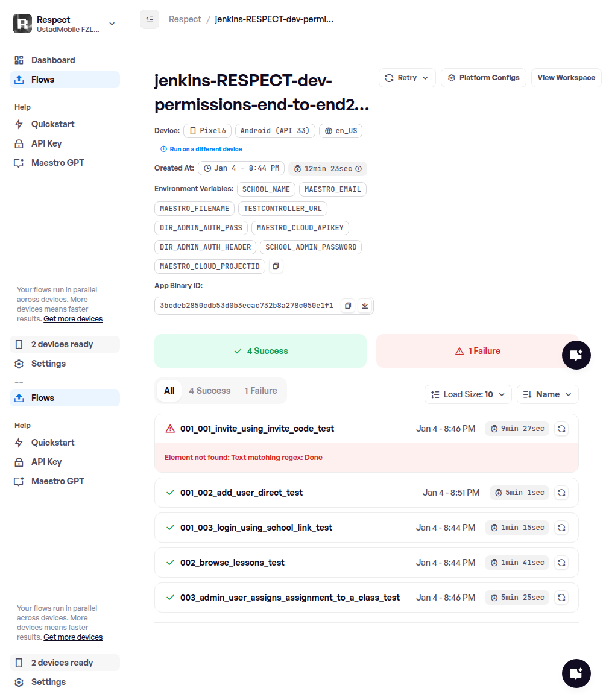Switch to the 1 Failure tab
The width and height of the screenshot is (603, 700).
tap(260, 391)
